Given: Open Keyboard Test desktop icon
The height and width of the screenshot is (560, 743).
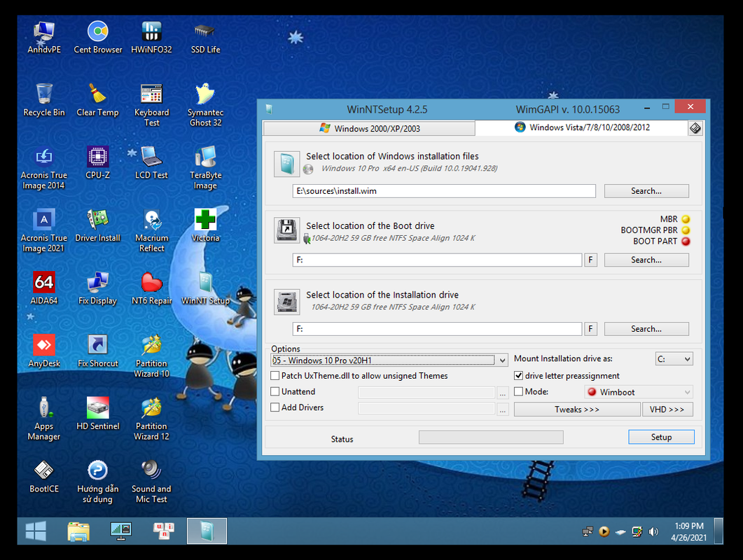Looking at the screenshot, I should coord(152,105).
